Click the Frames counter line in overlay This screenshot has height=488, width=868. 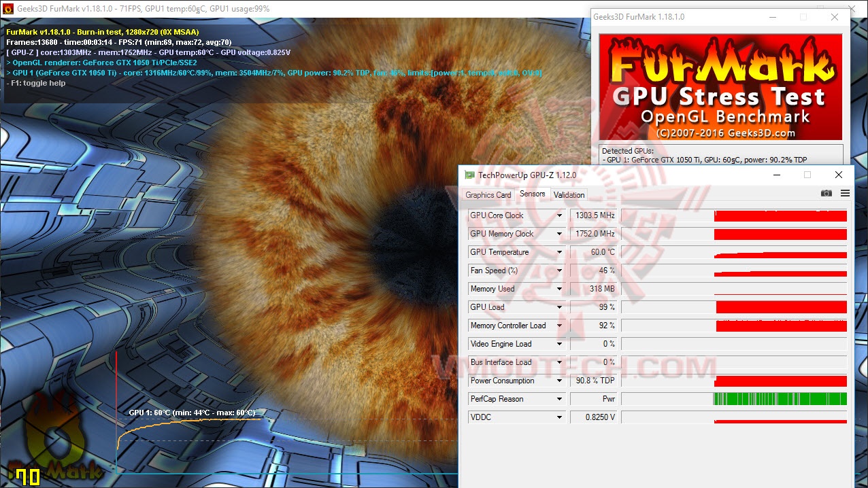pyautogui.click(x=118, y=42)
